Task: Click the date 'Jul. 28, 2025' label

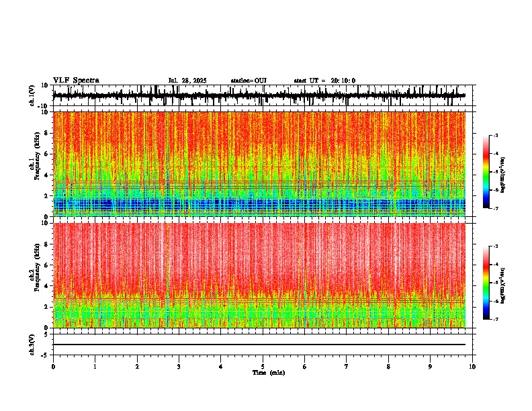Action: 187,81
